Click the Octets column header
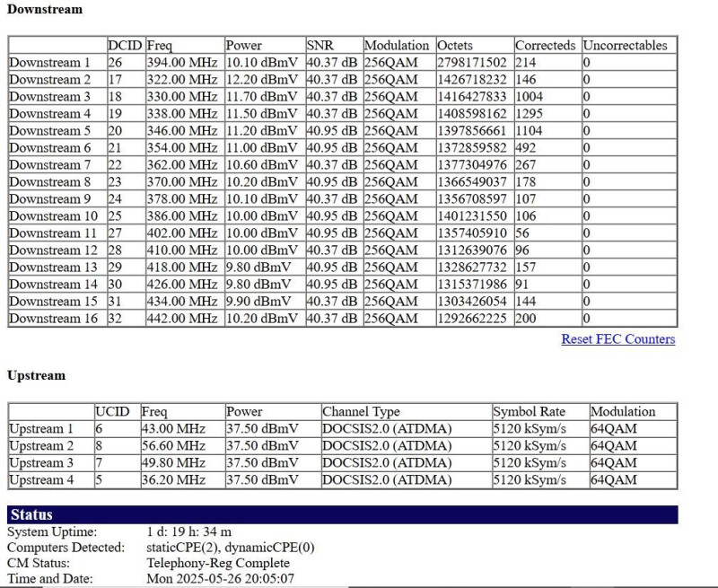 pyautogui.click(x=455, y=46)
